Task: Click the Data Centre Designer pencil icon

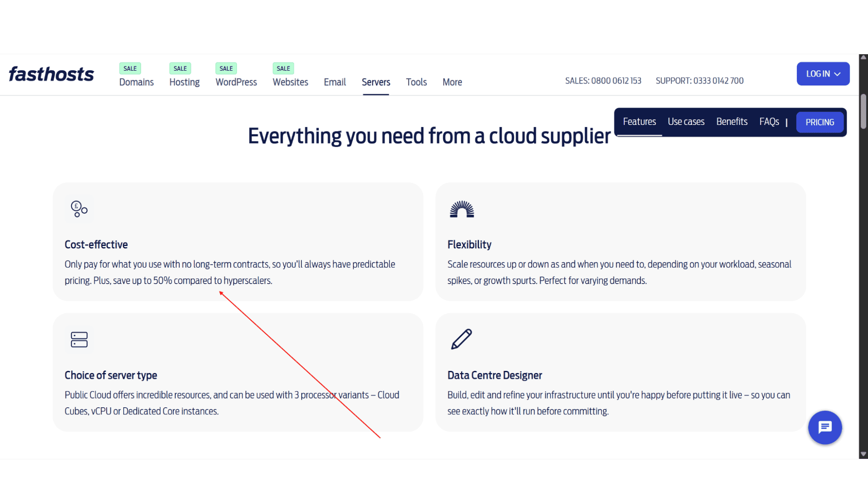Action: (461, 339)
